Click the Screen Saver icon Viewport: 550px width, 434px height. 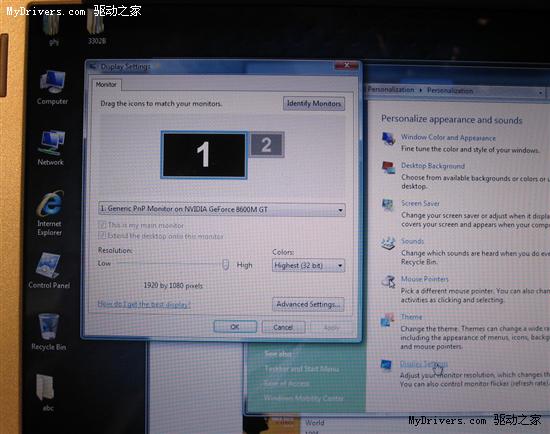388,205
